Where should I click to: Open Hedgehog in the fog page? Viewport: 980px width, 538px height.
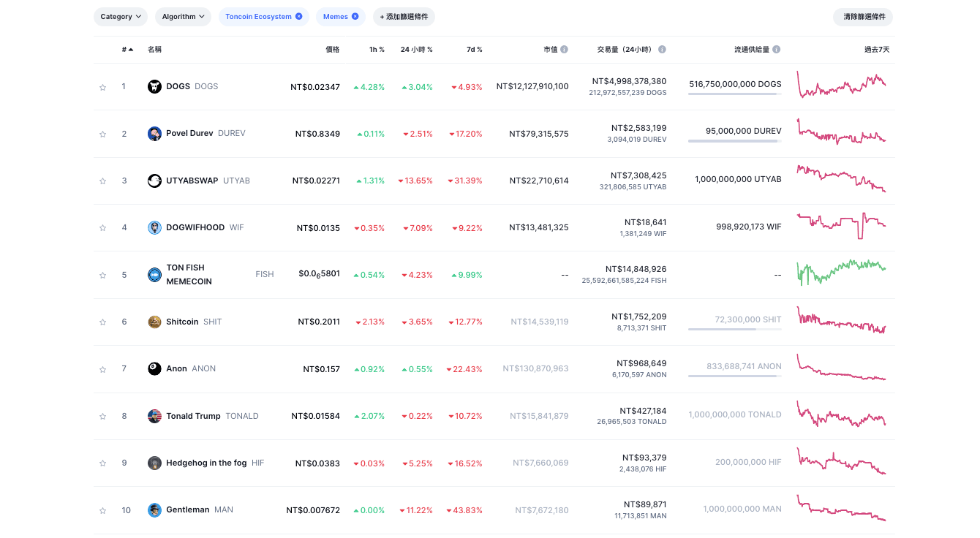tap(206, 463)
